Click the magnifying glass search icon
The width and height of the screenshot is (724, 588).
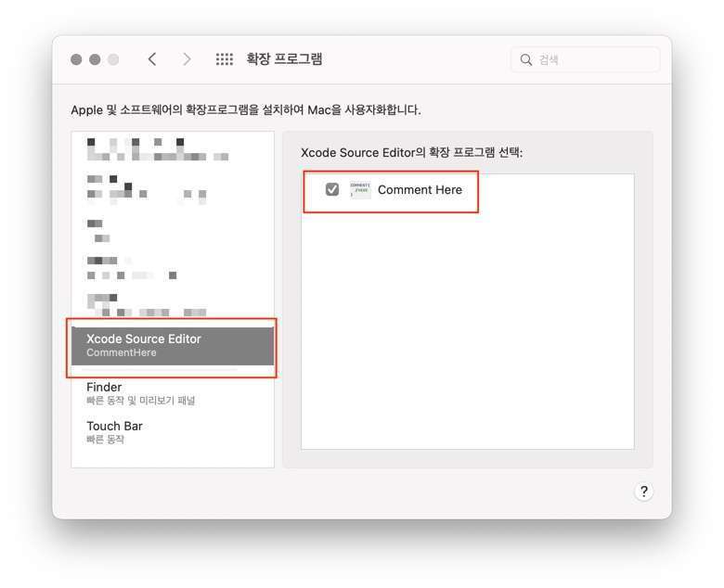526,60
